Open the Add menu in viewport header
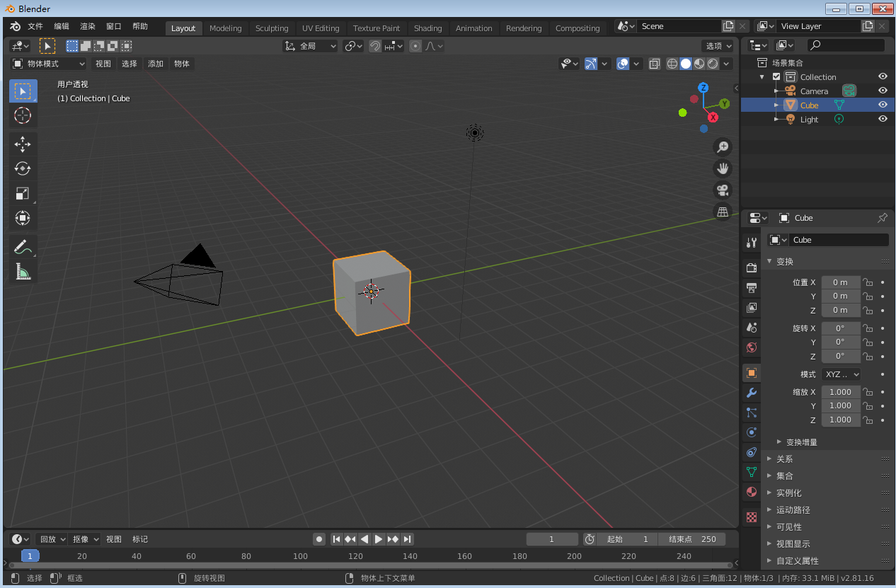 click(x=156, y=64)
